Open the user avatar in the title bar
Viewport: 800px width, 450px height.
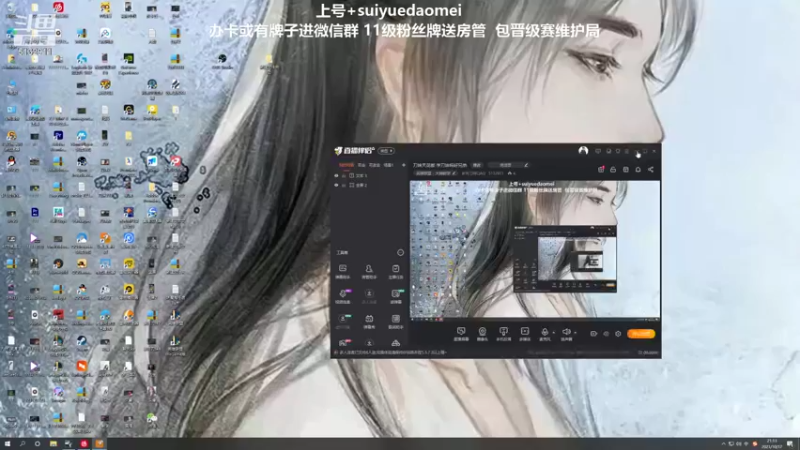(583, 151)
